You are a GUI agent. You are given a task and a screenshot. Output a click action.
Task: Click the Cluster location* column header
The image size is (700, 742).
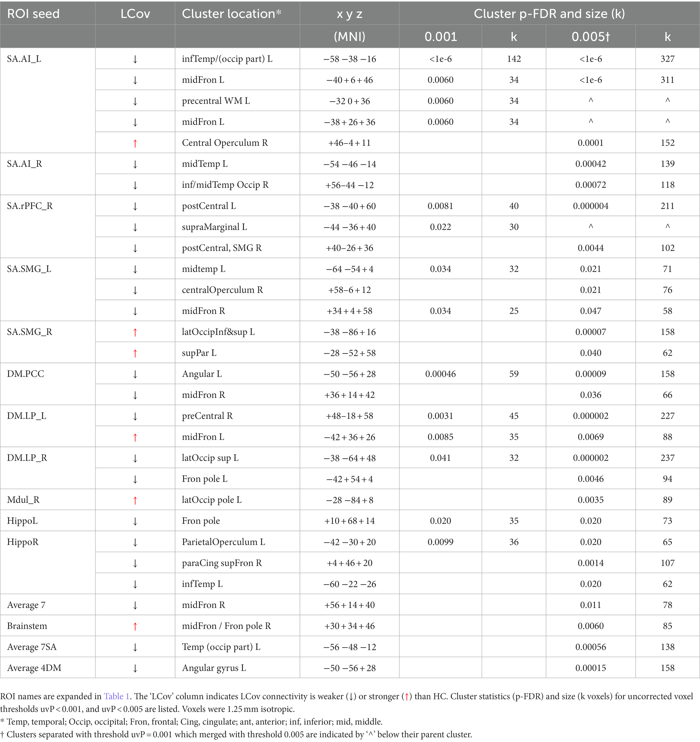(x=231, y=14)
